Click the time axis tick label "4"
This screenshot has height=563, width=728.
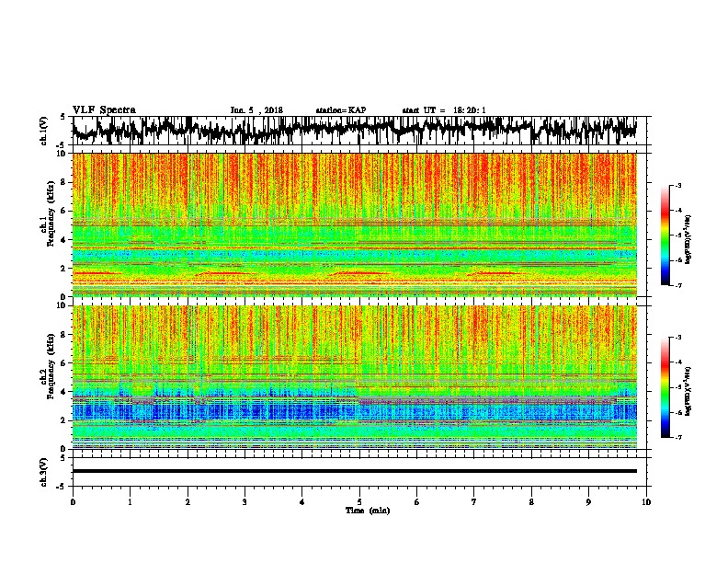click(301, 502)
